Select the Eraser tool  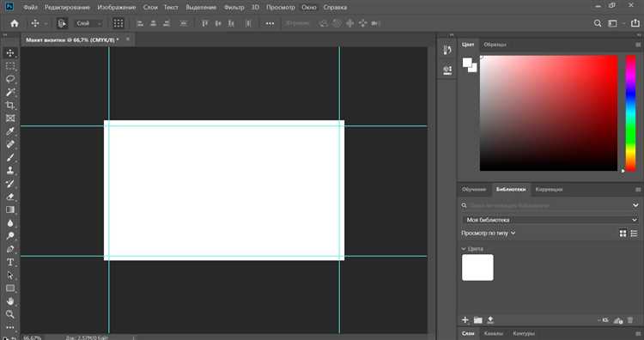pos(10,197)
